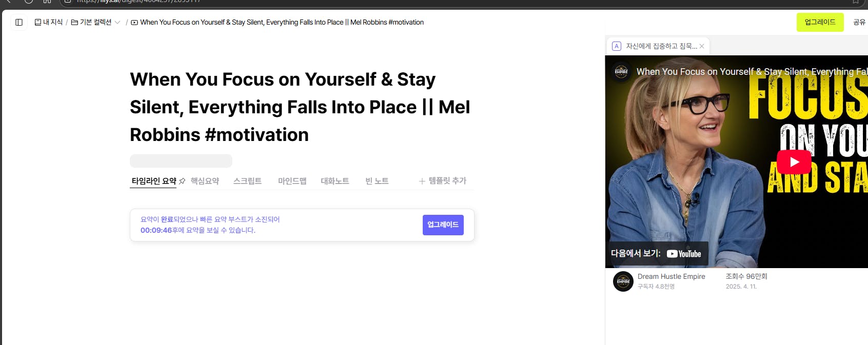Click the main page heading title

click(300, 107)
